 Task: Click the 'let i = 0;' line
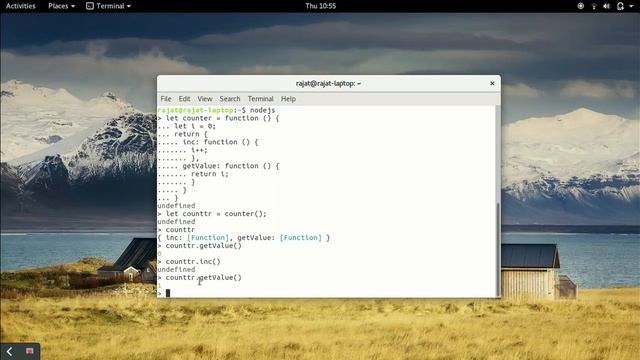(195, 126)
